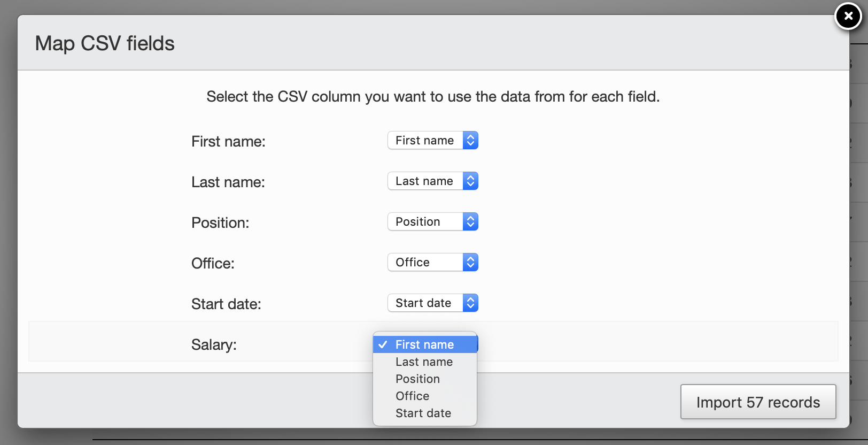Click the First name: field label

pyautogui.click(x=228, y=141)
